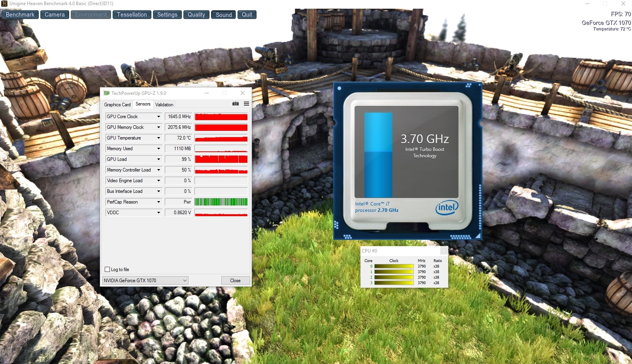
Task: Expand the PerfCap Reason sensor dropdown
Action: tap(158, 202)
